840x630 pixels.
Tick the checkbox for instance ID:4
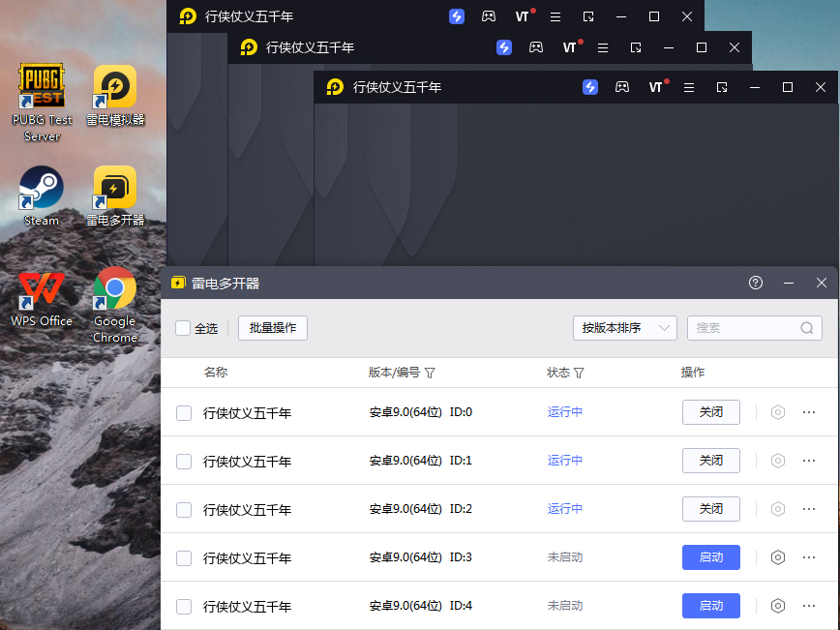point(184,606)
